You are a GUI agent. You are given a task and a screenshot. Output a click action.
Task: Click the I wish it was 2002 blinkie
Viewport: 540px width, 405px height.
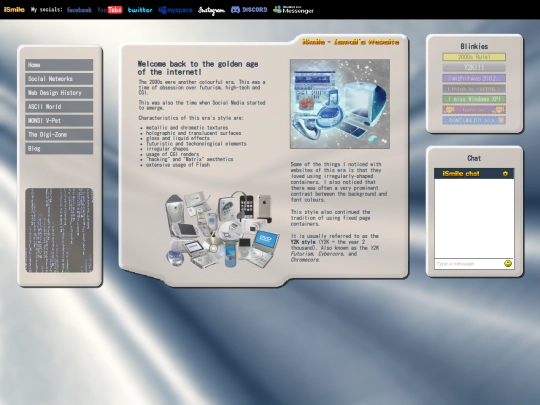coord(474,78)
